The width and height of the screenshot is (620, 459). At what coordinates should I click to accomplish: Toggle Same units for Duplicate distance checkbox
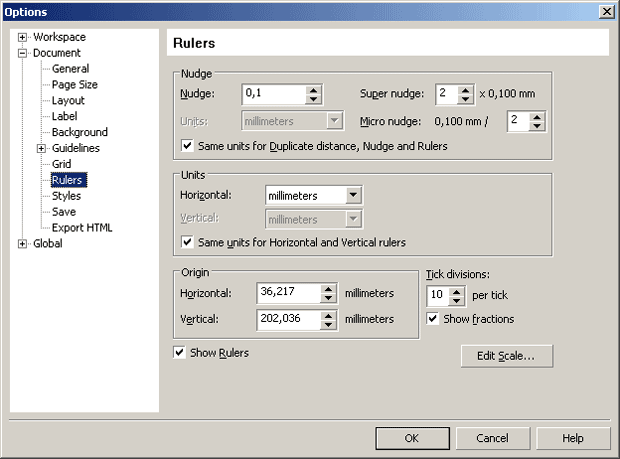click(x=187, y=145)
